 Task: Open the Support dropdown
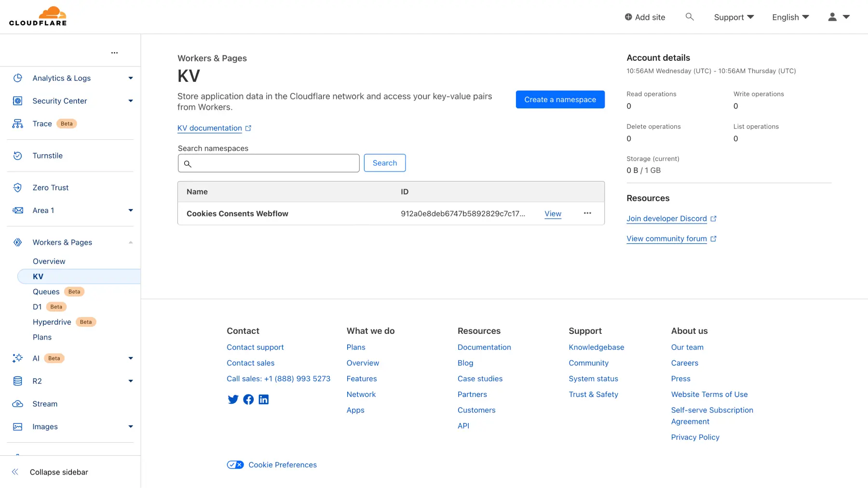point(734,17)
